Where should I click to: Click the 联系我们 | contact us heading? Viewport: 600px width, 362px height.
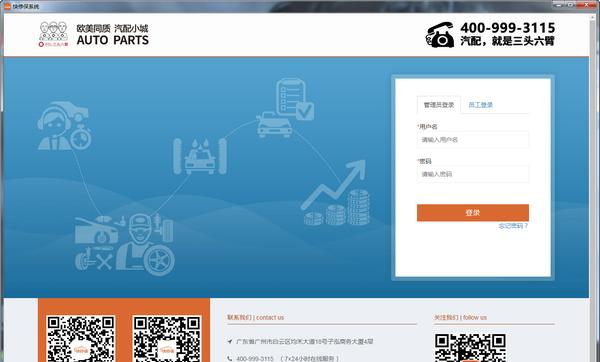pos(256,317)
